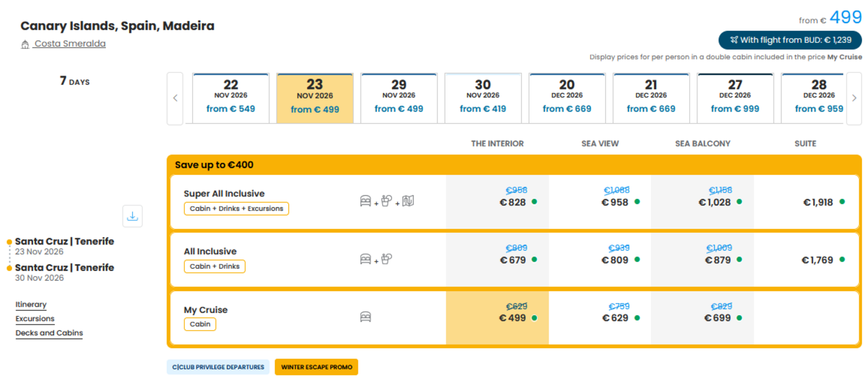The image size is (868, 382).
Task: Click the drinks icon in All Inclusive row
Action: [x=386, y=259]
